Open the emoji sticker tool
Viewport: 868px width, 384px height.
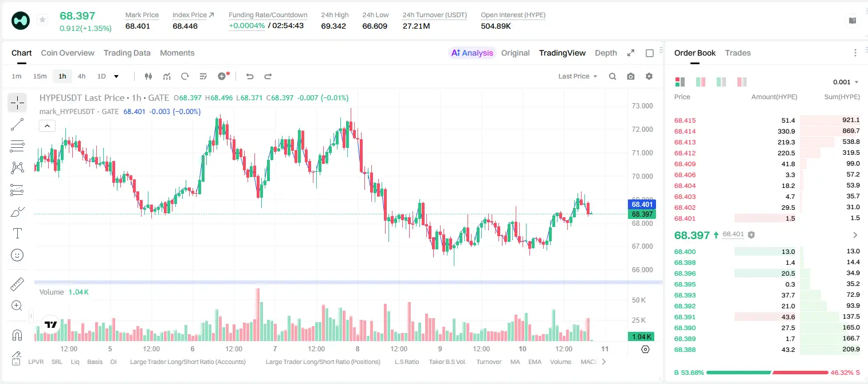point(17,255)
